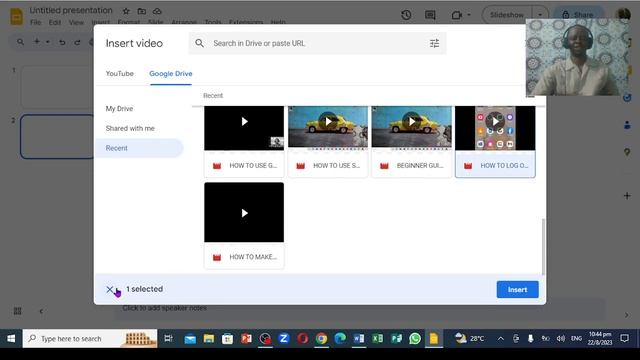The height and width of the screenshot is (360, 640).
Task: Open Task View on the taskbar
Action: (168, 338)
